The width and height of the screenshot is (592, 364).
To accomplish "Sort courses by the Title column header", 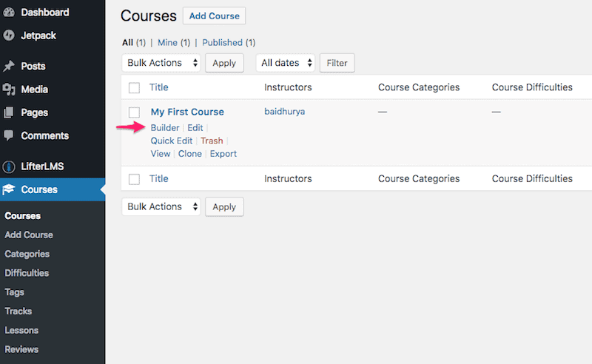I will point(159,87).
